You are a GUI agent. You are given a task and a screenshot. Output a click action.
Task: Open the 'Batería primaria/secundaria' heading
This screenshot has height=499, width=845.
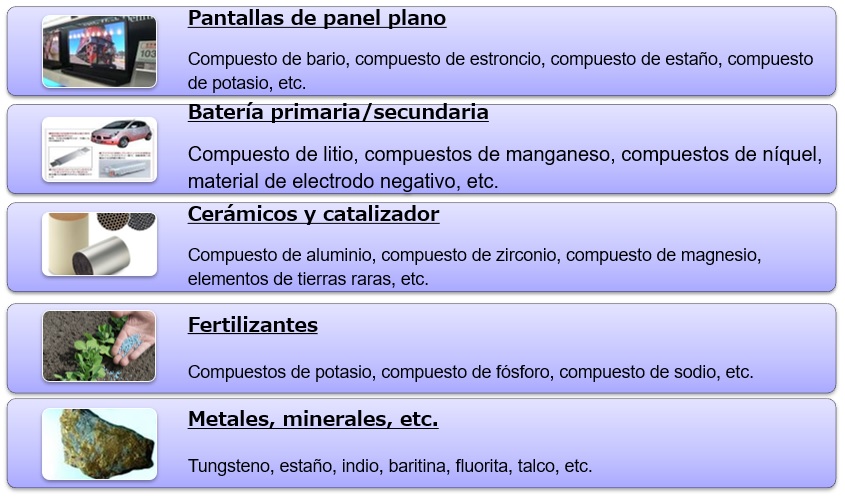(338, 112)
